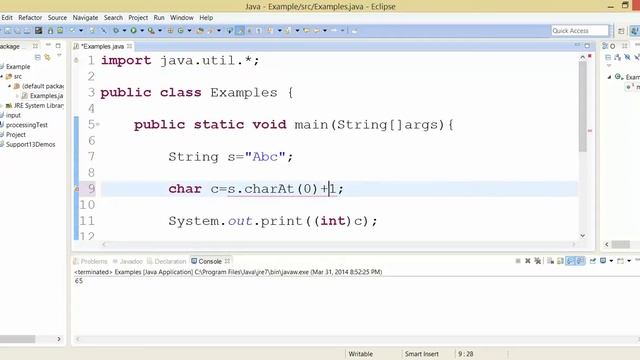The width and height of the screenshot is (640, 360).
Task: Open the Source menu
Action: click(x=57, y=18)
